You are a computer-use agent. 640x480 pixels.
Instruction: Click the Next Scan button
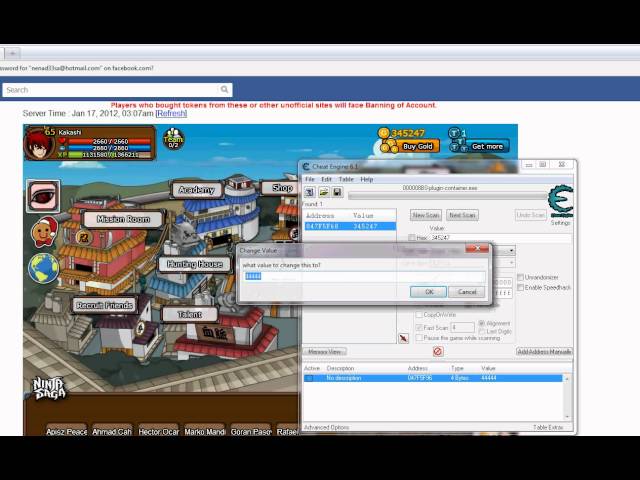pyautogui.click(x=462, y=215)
